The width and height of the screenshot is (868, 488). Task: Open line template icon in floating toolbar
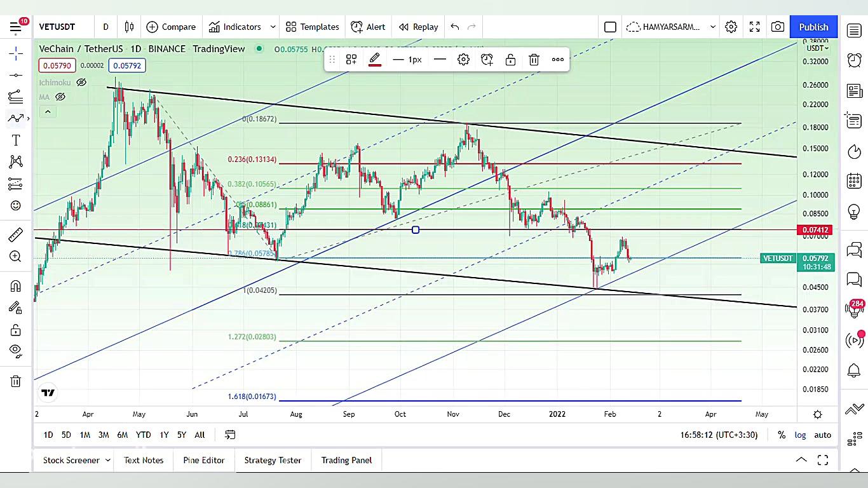[351, 59]
